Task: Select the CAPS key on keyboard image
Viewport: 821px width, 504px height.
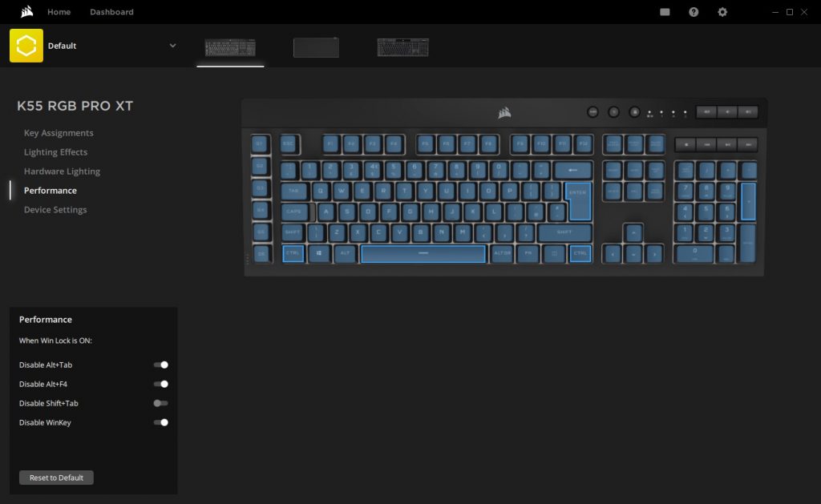Action: [x=294, y=212]
